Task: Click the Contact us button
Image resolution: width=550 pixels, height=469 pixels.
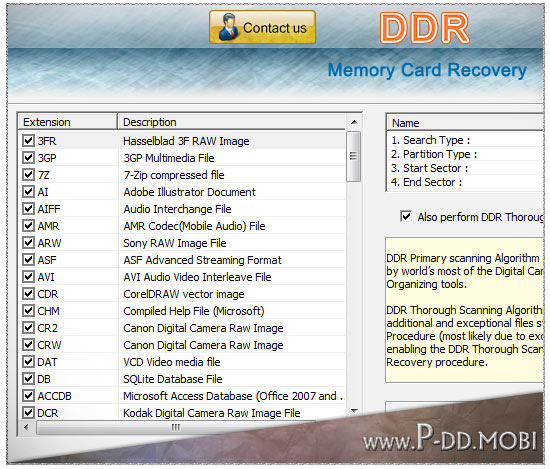Action: tap(262, 27)
